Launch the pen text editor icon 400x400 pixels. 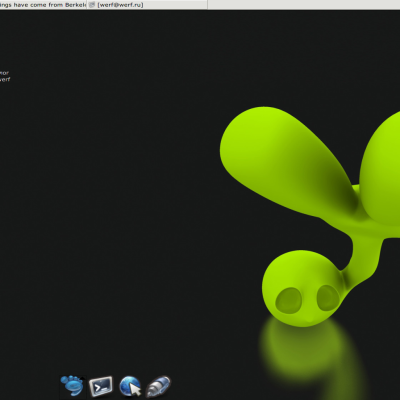click(158, 386)
